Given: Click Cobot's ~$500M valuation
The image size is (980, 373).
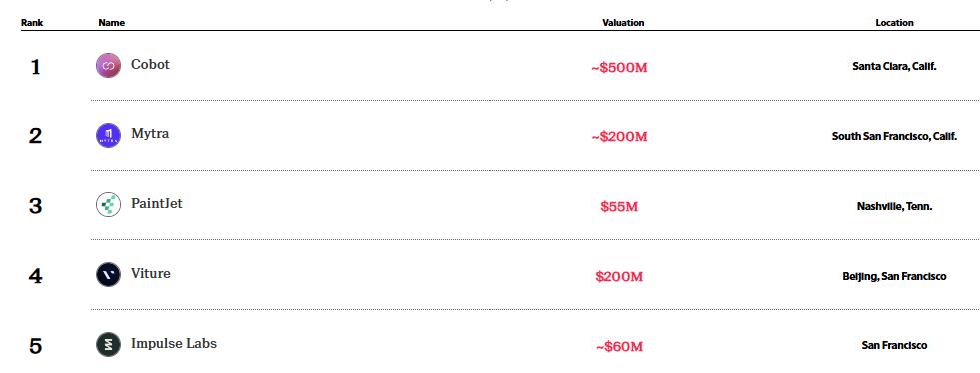Looking at the screenshot, I should (619, 68).
